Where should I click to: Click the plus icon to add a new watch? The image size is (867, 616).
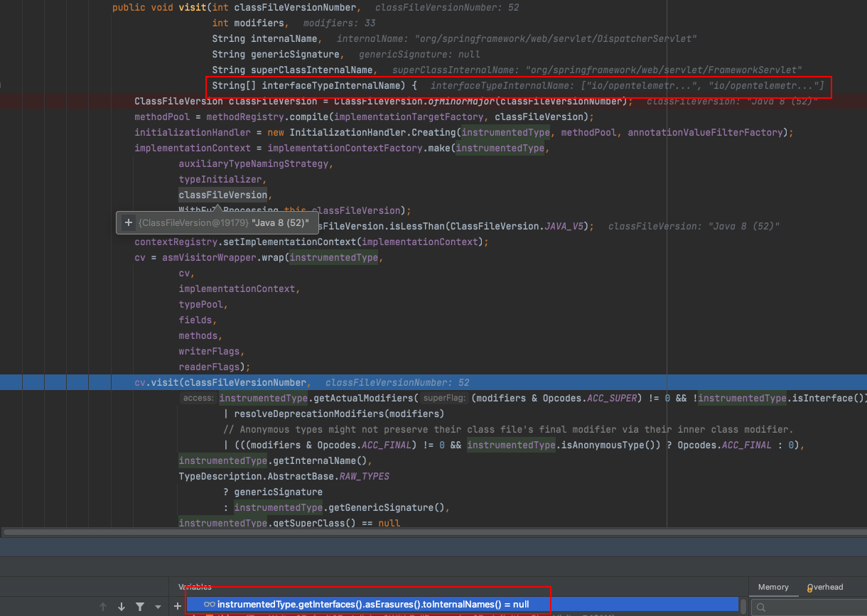click(x=177, y=606)
